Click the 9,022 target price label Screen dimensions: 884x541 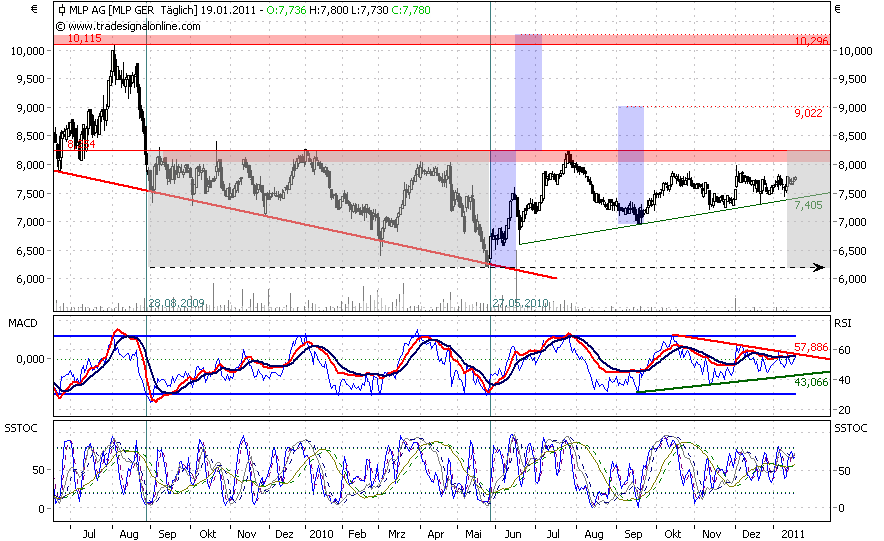[x=809, y=113]
